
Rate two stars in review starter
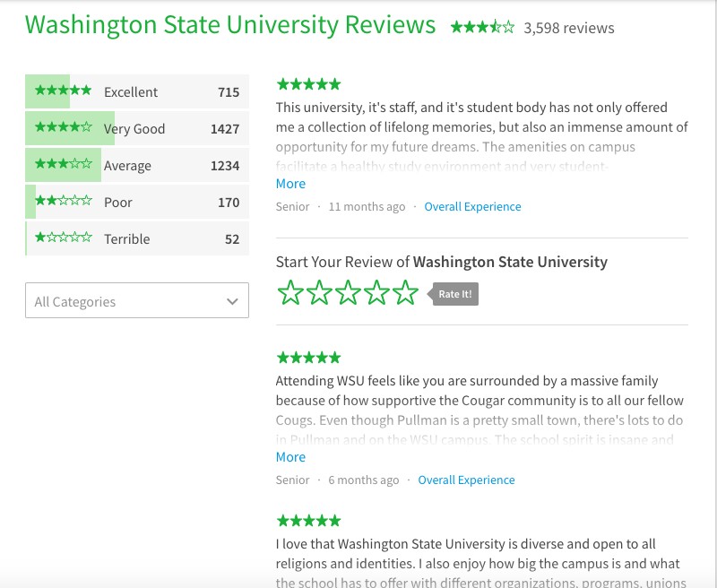pyautogui.click(x=319, y=292)
